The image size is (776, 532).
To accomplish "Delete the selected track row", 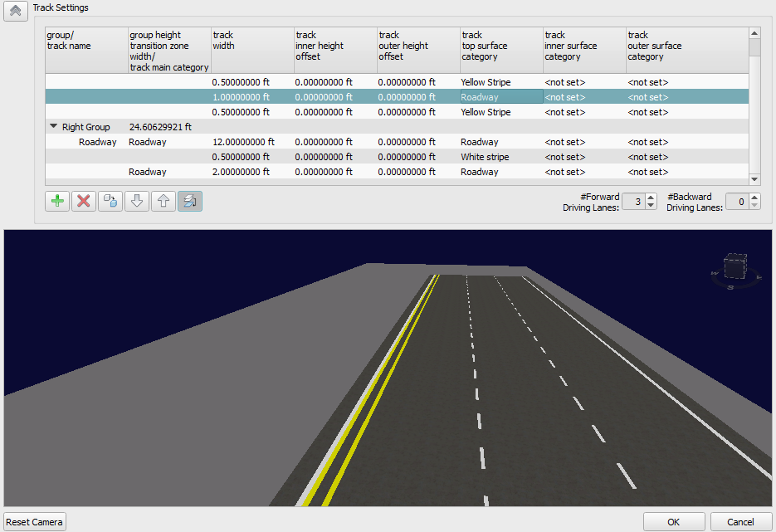I will 83,201.
